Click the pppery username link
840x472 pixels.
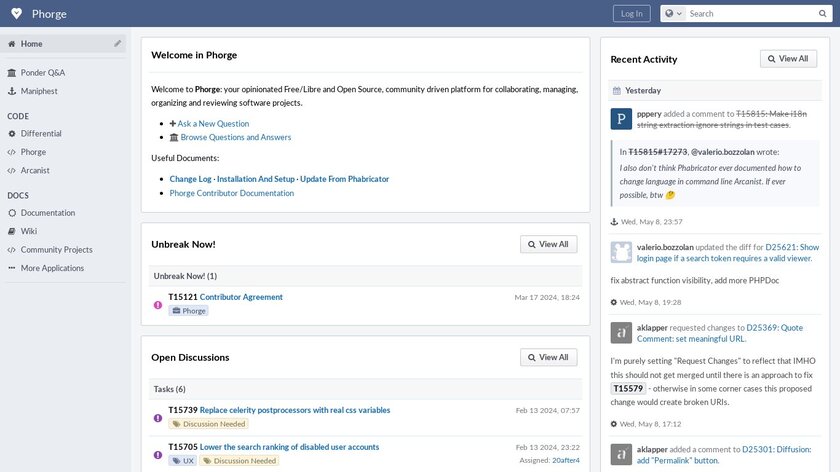click(x=649, y=114)
